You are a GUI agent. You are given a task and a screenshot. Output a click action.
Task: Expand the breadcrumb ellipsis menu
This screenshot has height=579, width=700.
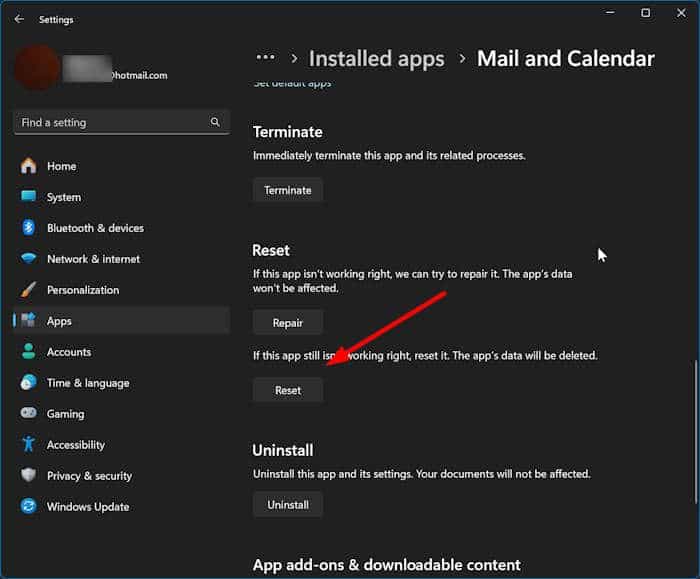265,57
